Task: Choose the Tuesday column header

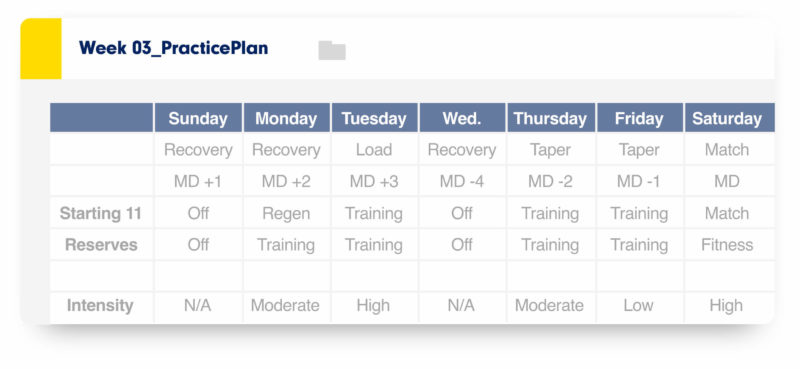Action: pyautogui.click(x=374, y=118)
